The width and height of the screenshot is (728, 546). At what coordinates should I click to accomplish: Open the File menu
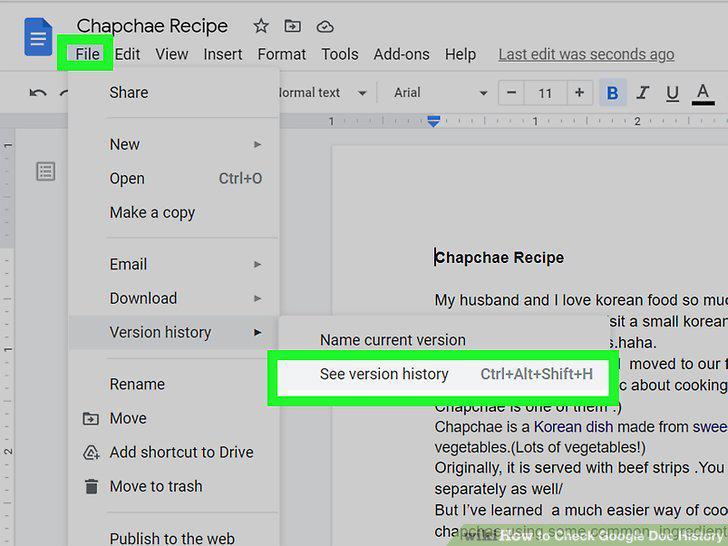[x=87, y=54]
